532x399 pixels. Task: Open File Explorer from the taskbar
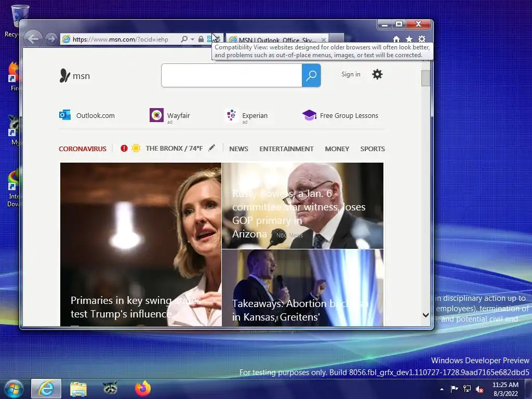78,389
